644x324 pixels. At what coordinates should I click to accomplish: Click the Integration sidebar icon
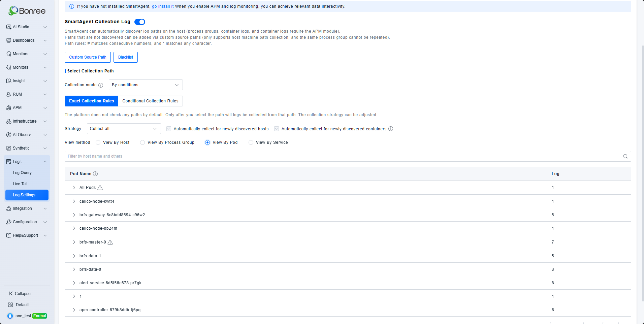pyautogui.click(x=9, y=208)
